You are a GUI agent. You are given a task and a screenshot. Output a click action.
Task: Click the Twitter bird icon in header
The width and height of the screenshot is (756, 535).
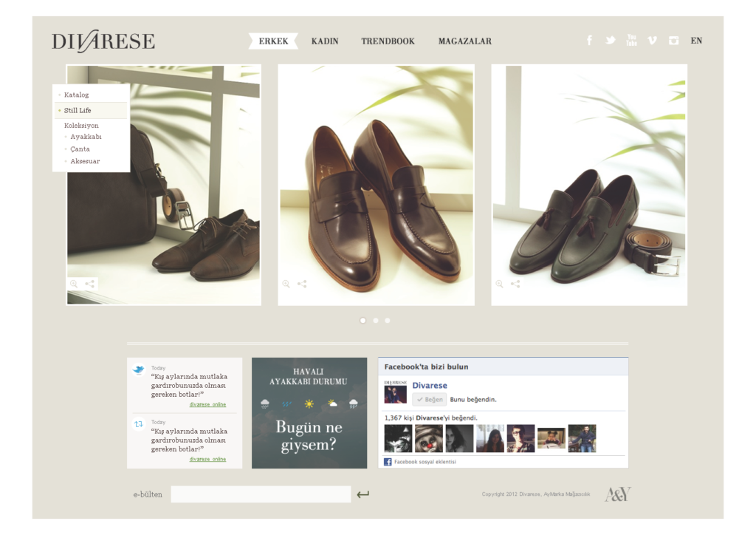pyautogui.click(x=611, y=41)
